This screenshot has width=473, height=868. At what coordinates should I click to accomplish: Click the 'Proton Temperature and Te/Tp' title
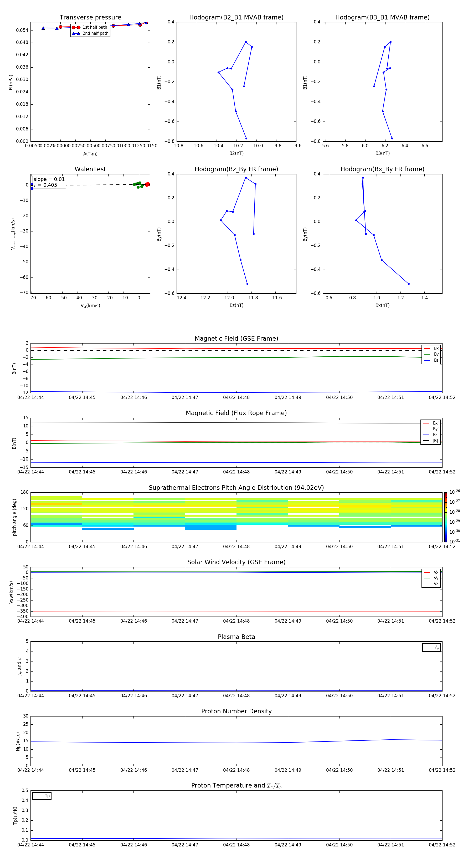[x=236, y=786]
